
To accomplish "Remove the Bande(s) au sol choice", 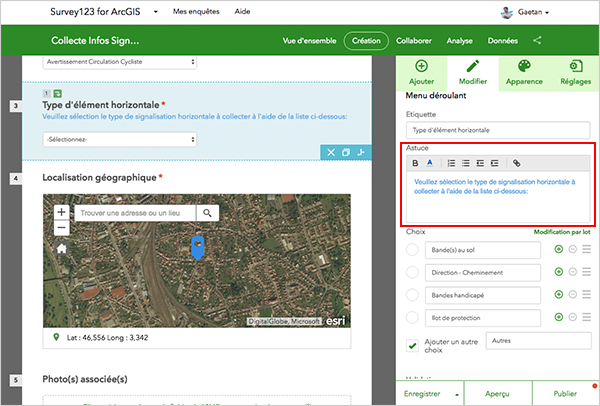I will coord(572,249).
